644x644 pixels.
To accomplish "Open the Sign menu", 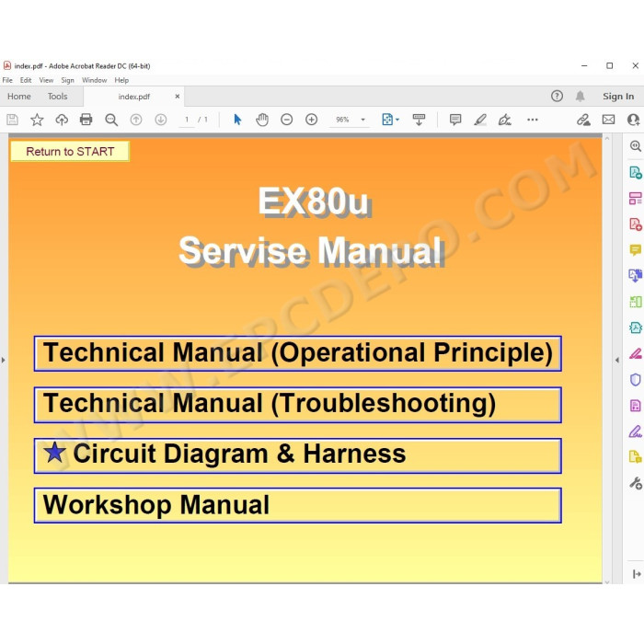I will point(67,80).
